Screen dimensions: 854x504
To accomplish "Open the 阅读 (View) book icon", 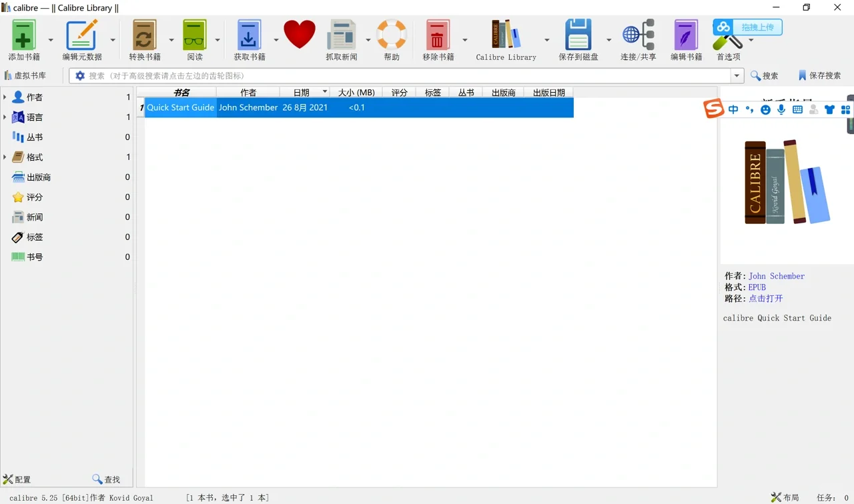I will [195, 34].
